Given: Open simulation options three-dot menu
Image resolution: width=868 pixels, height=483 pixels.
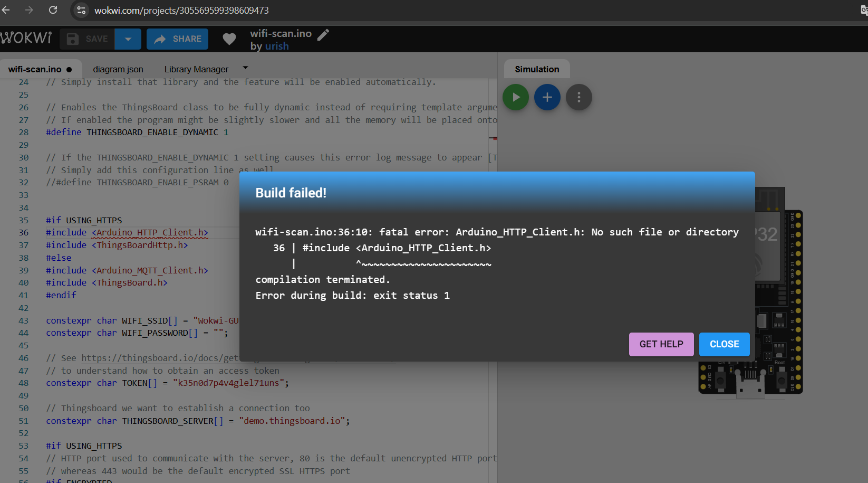Looking at the screenshot, I should click(579, 97).
